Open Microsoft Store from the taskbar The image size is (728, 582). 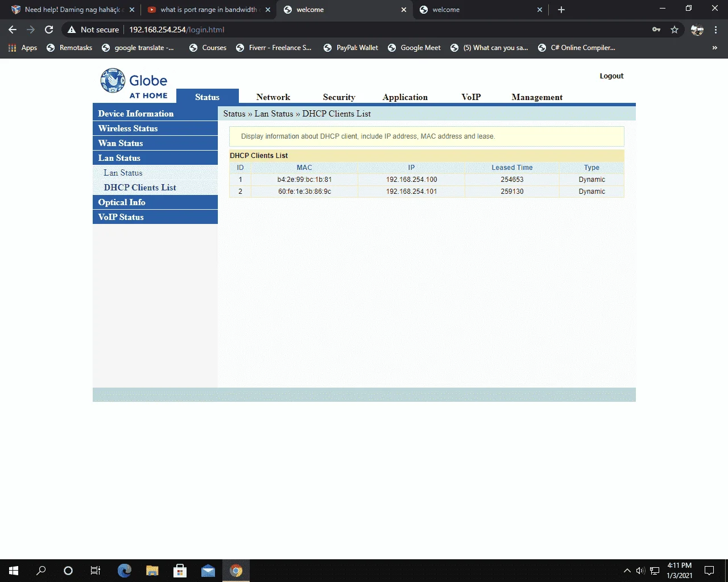(180, 571)
